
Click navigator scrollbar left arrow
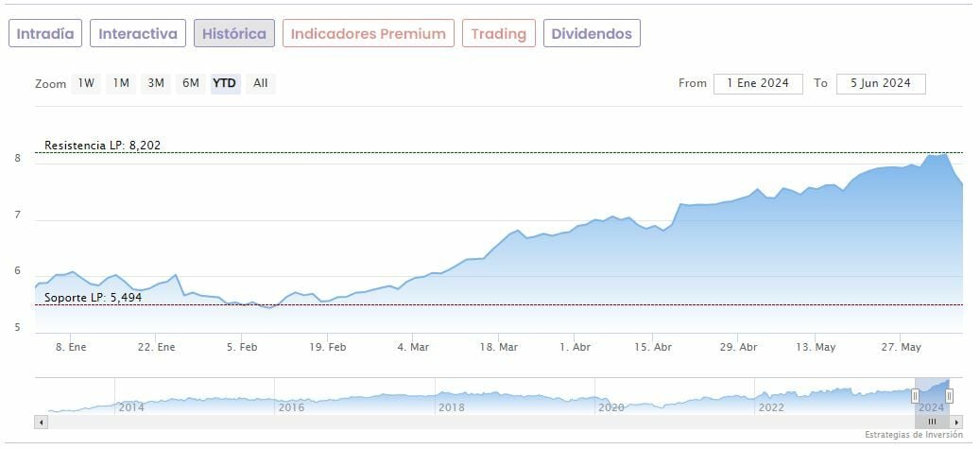[41, 422]
